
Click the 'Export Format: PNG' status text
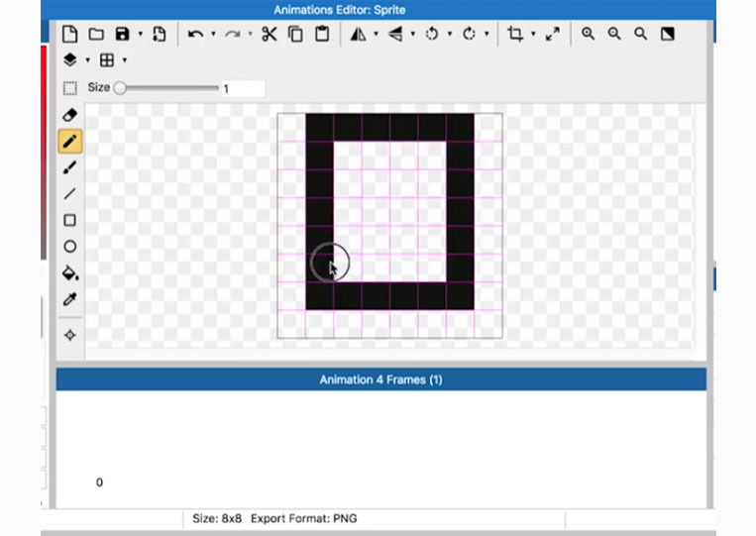304,518
